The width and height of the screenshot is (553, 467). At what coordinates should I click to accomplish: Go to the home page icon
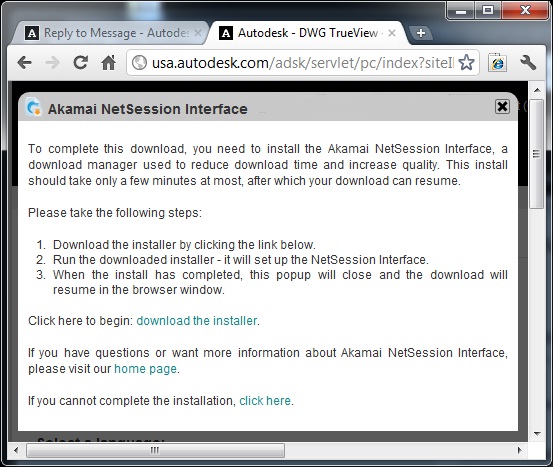pyautogui.click(x=108, y=63)
